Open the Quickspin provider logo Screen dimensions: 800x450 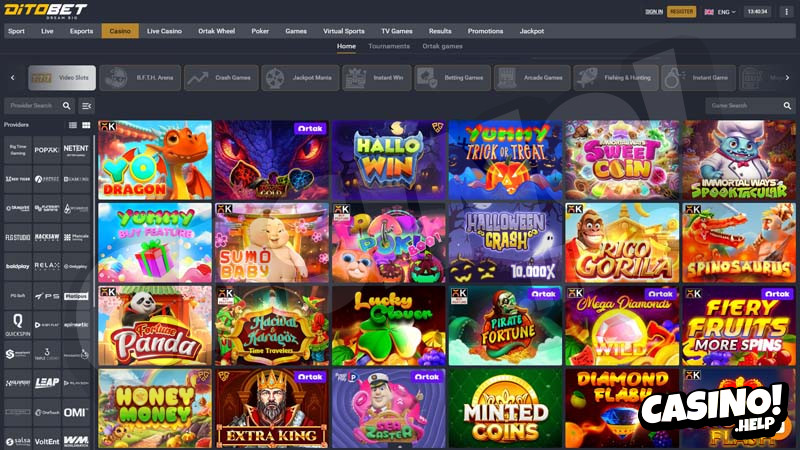coord(18,324)
